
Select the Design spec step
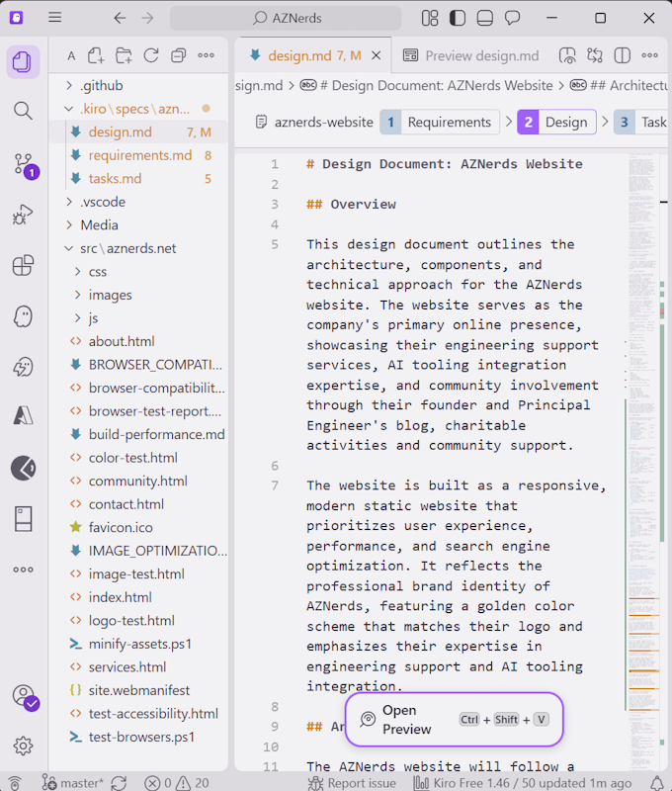pyautogui.click(x=557, y=122)
